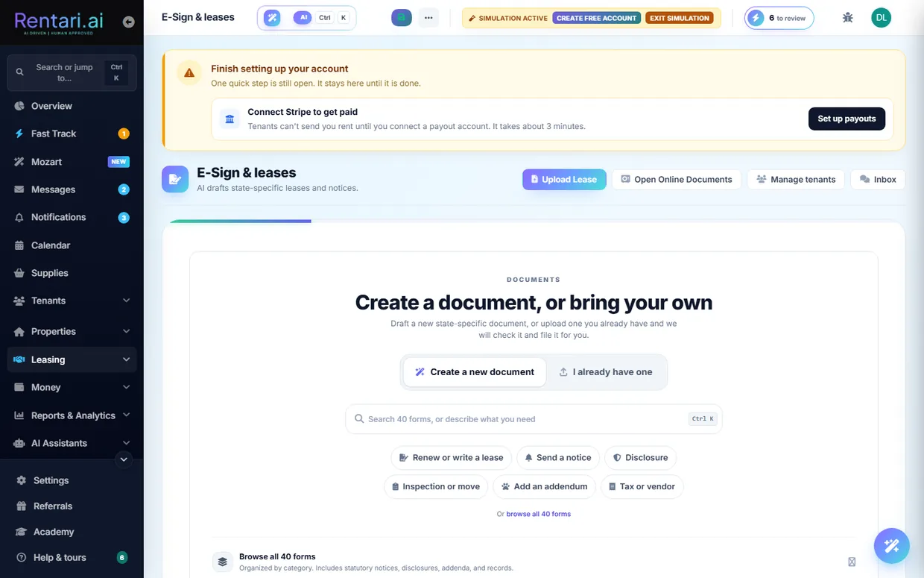The height and width of the screenshot is (578, 924).
Task: Click Exit Simulation
Action: coord(680,18)
